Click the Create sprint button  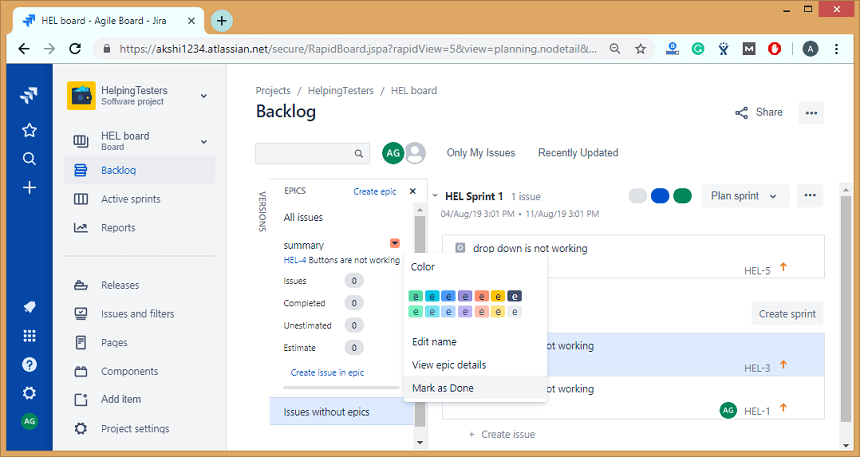point(789,313)
